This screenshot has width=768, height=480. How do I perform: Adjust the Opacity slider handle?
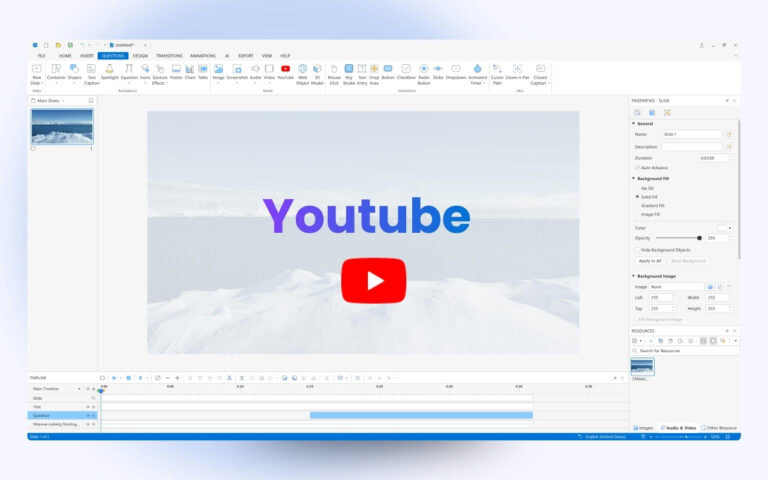pos(699,238)
